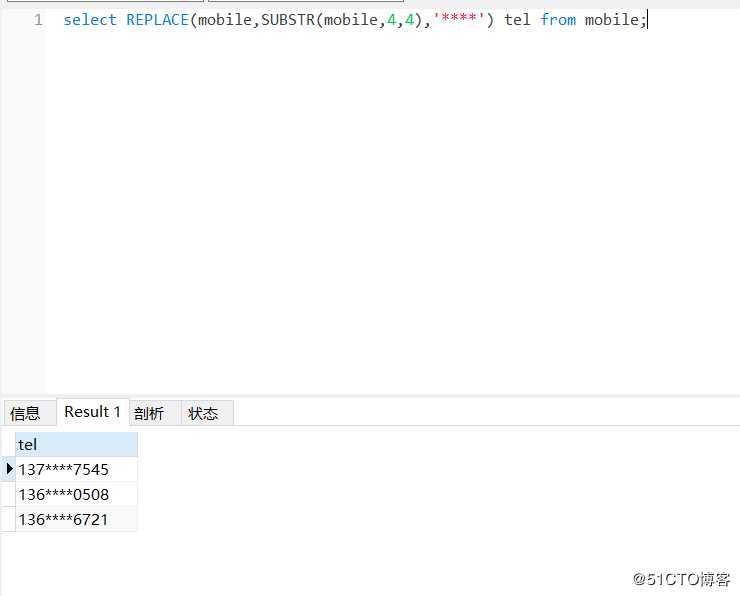Switch to the Result 1 tab
The image size is (740, 596).
(x=92, y=412)
